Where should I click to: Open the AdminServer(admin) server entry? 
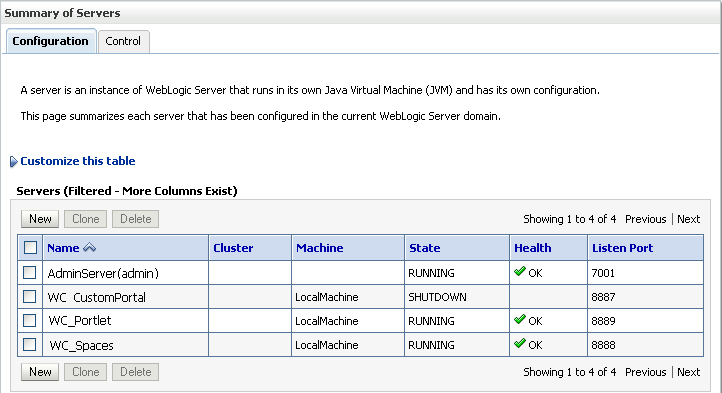pos(103,273)
